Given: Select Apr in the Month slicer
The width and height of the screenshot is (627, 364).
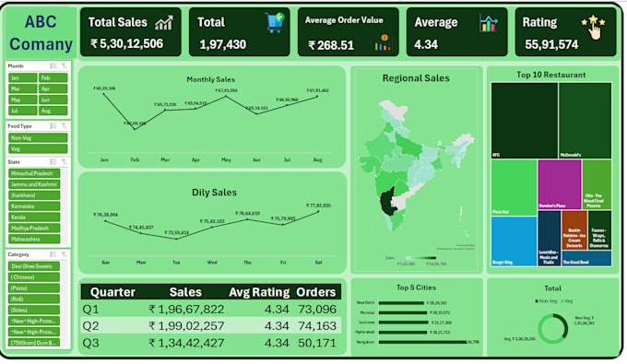Looking at the screenshot, I should point(53,88).
